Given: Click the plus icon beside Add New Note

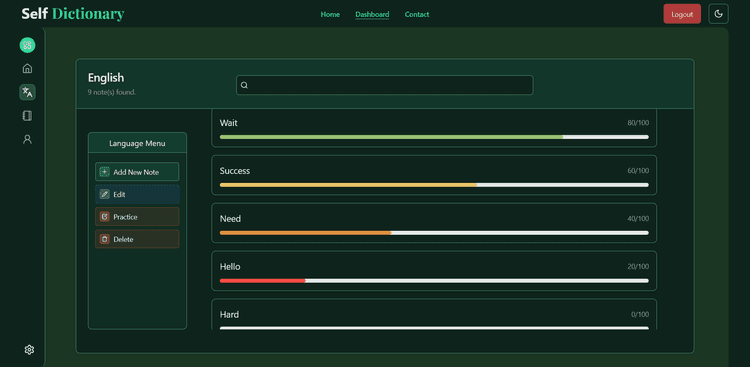Looking at the screenshot, I should pos(105,172).
